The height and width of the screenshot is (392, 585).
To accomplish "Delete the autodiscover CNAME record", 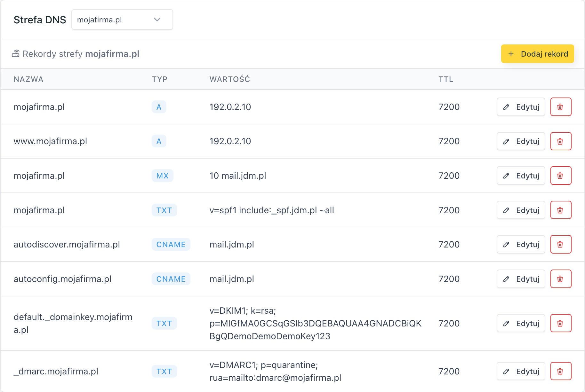I will coord(561,244).
